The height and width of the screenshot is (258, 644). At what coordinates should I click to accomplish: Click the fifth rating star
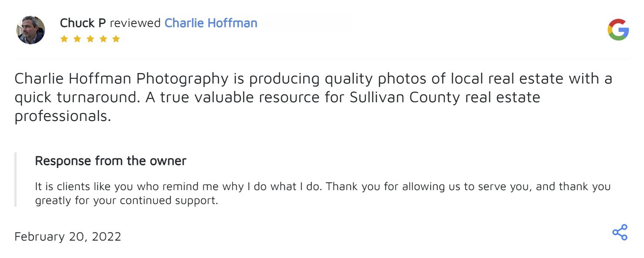(116, 39)
